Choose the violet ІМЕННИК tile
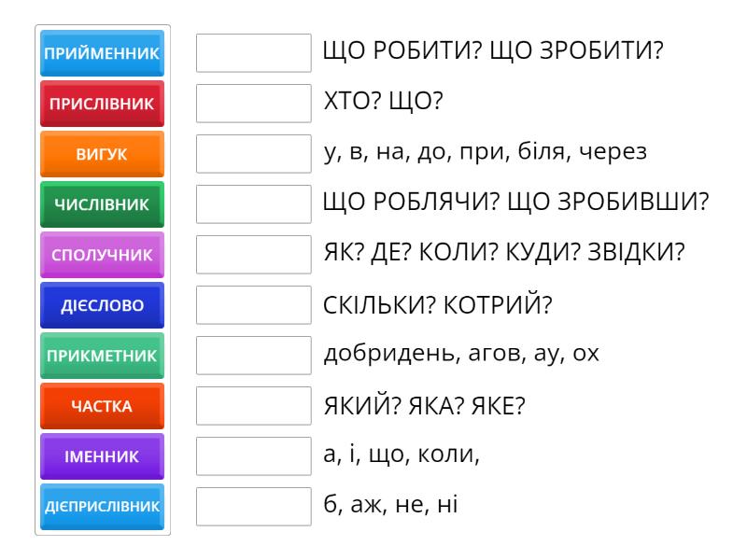This screenshot has height=560, width=747. (x=103, y=456)
